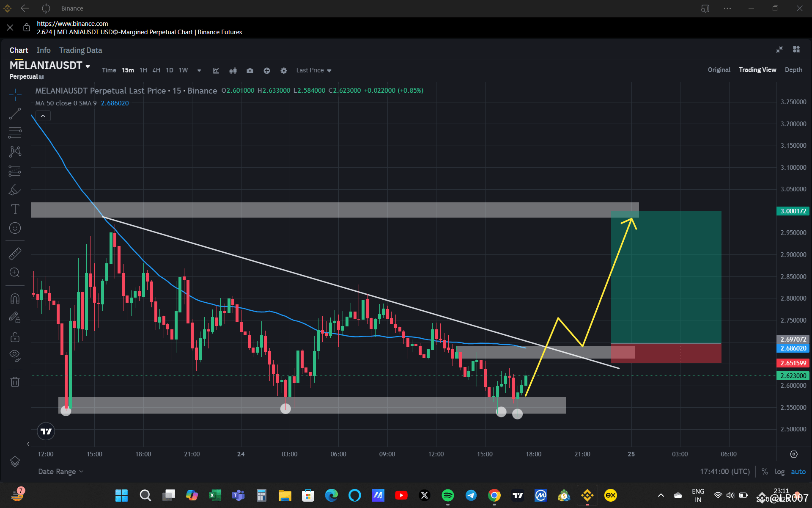Toggle percentage price scale
The width and height of the screenshot is (812, 508).
click(x=765, y=472)
